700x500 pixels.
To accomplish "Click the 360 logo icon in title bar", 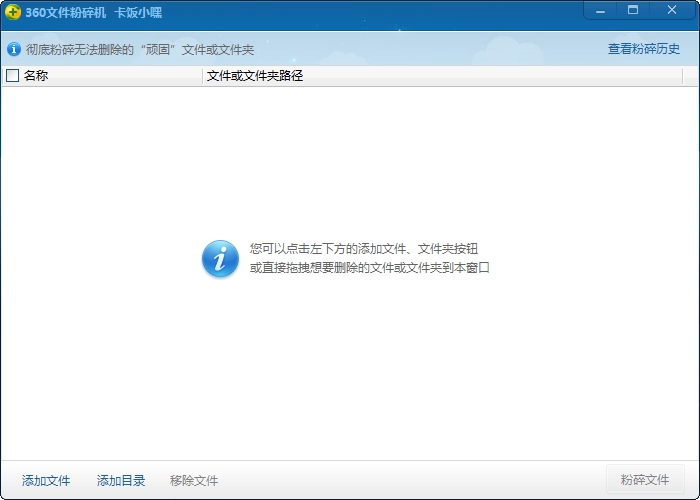I will click(x=12, y=12).
